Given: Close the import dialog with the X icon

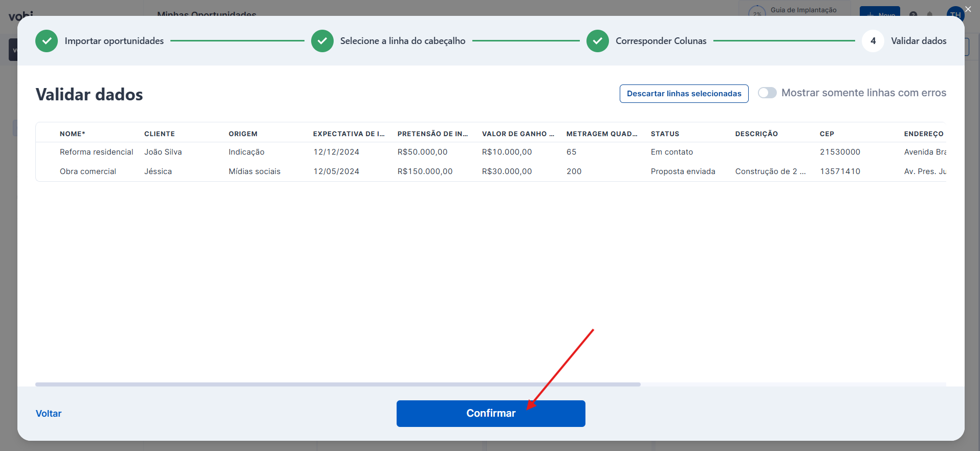Looking at the screenshot, I should [968, 9].
